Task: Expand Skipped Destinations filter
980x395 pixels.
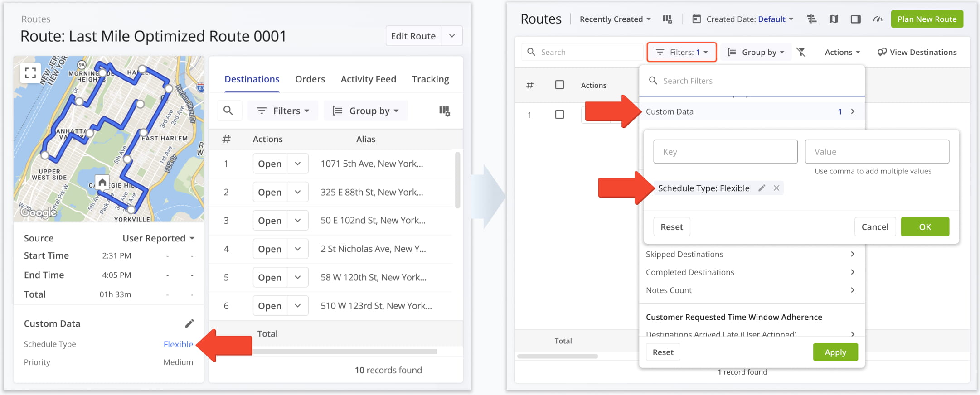Action: click(x=752, y=254)
